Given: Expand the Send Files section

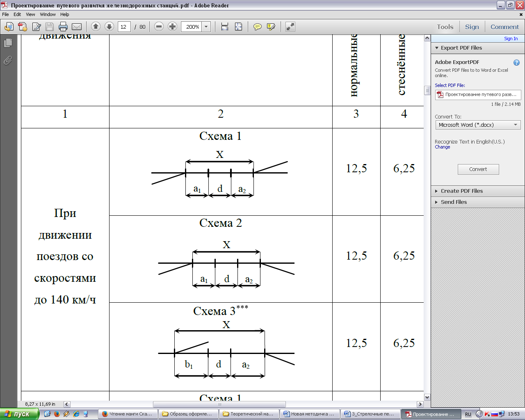Looking at the screenshot, I should point(454,202).
